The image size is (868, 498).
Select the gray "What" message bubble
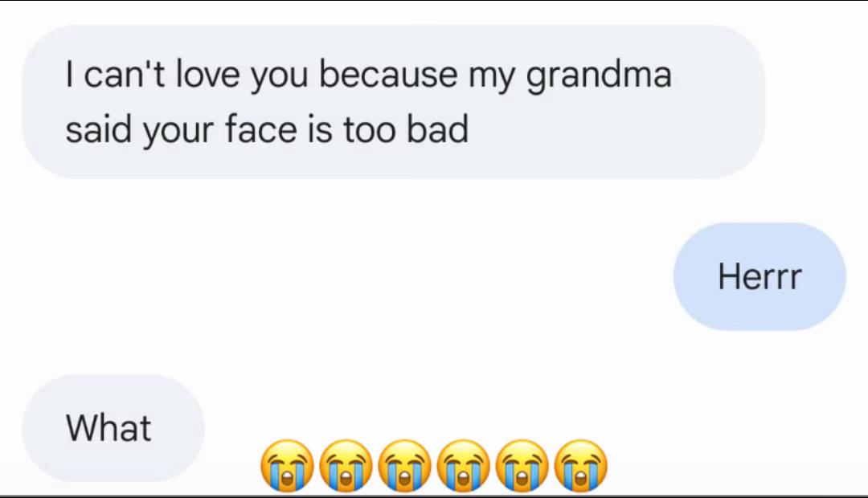pyautogui.click(x=109, y=428)
